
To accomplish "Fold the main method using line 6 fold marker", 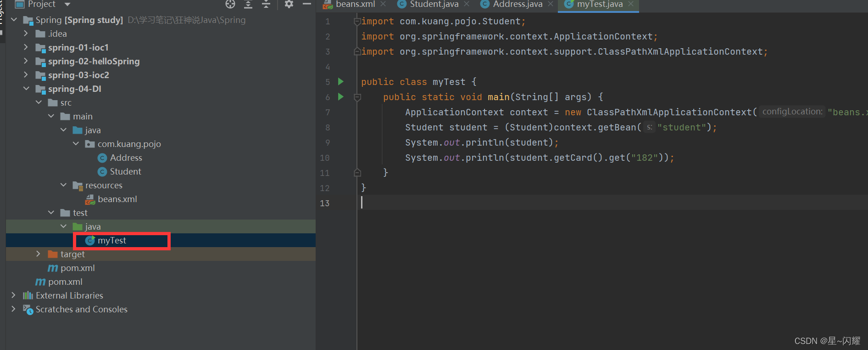I will tap(357, 97).
